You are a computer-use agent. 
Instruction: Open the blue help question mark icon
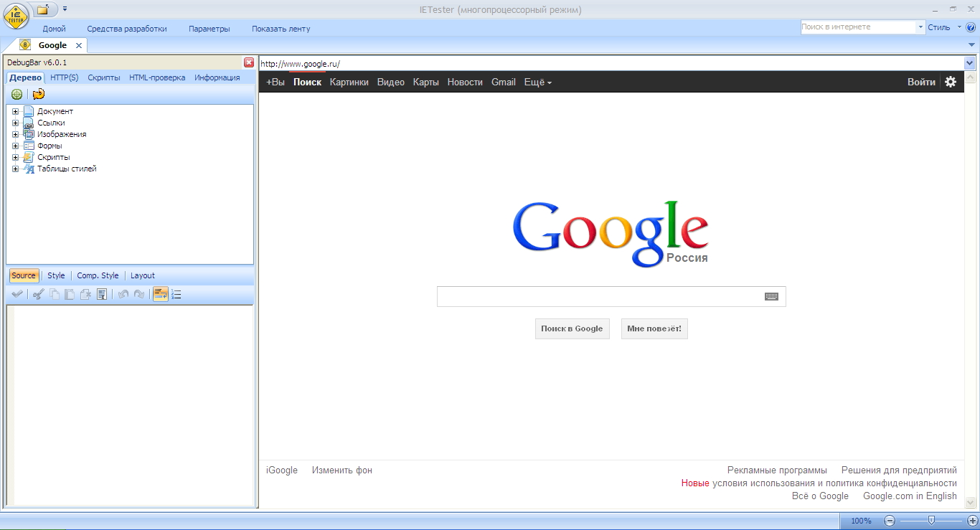click(x=971, y=27)
